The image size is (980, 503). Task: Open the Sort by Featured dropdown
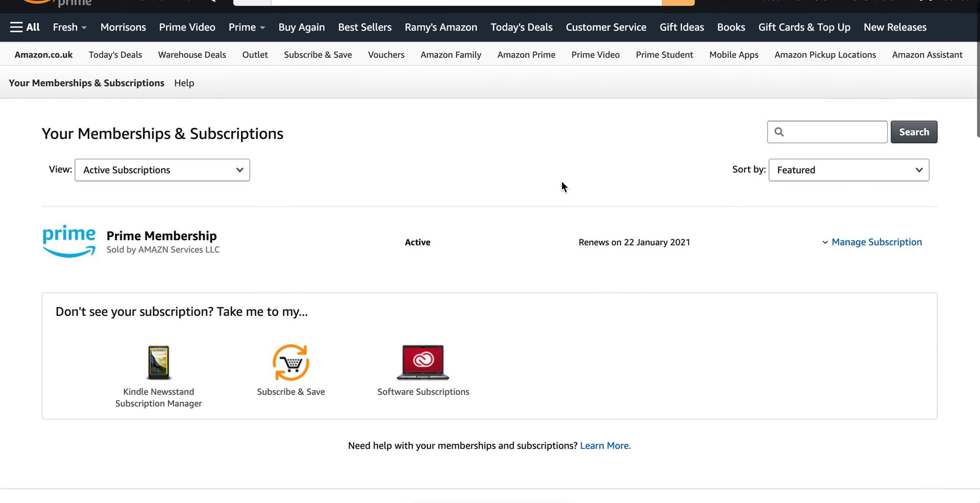click(x=849, y=170)
